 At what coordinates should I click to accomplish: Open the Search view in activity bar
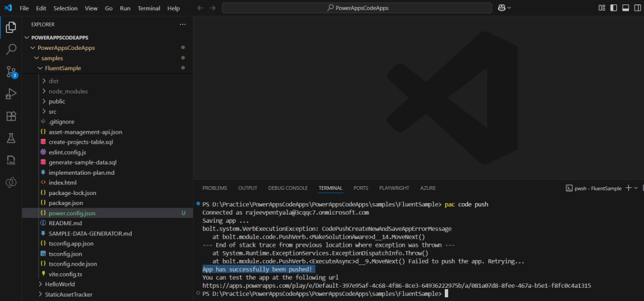pyautogui.click(x=11, y=49)
